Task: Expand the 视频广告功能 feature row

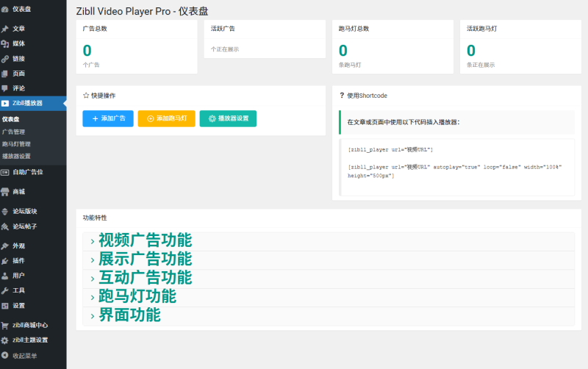Action: point(329,242)
